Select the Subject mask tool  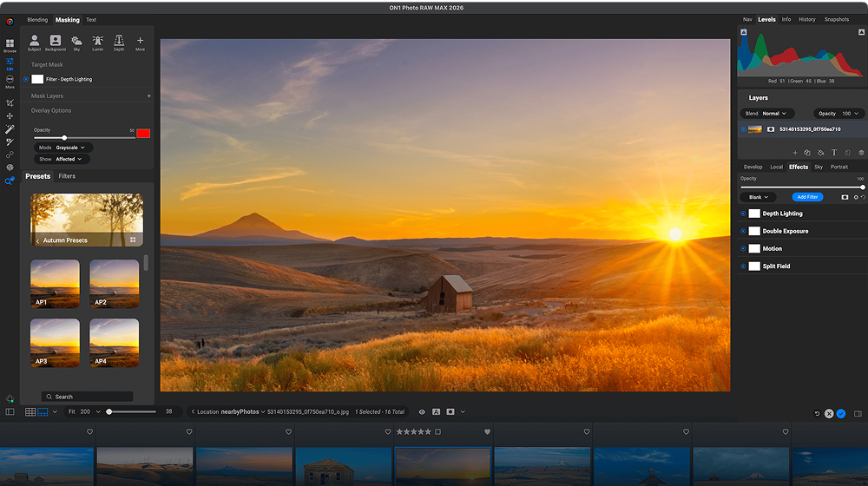[x=34, y=43]
